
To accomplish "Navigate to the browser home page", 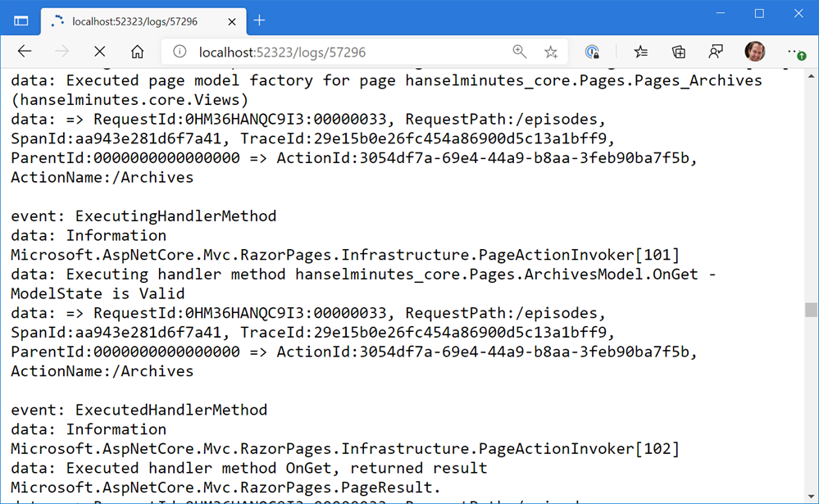I will (137, 51).
